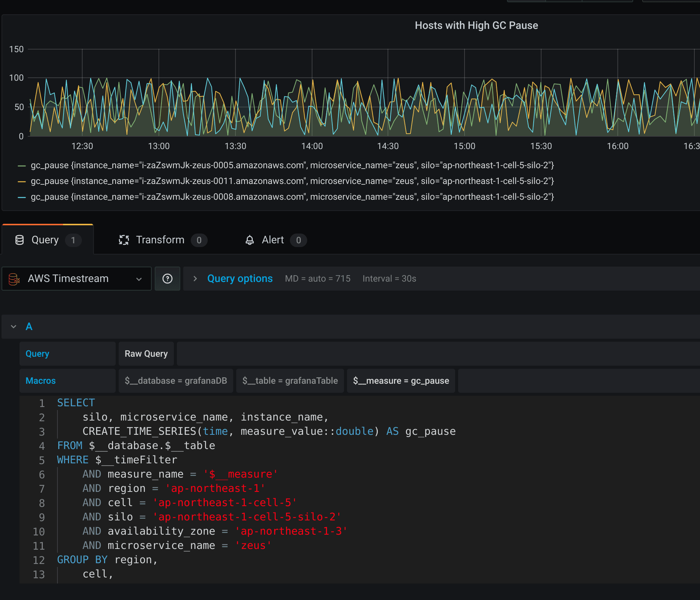Open the AWS Timestream data source dropdown
This screenshot has width=700, height=600.
click(x=77, y=279)
